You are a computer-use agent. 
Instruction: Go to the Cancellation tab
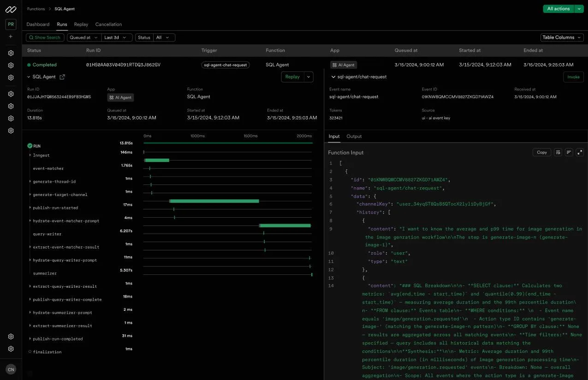point(108,24)
